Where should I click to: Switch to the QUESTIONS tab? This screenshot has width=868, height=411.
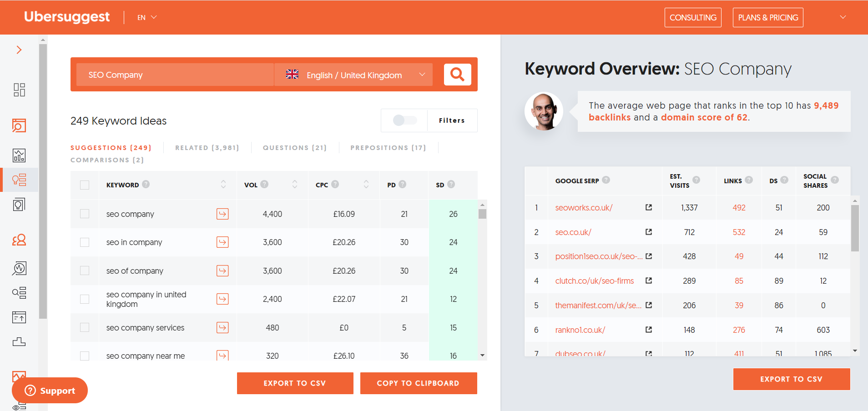click(x=294, y=148)
